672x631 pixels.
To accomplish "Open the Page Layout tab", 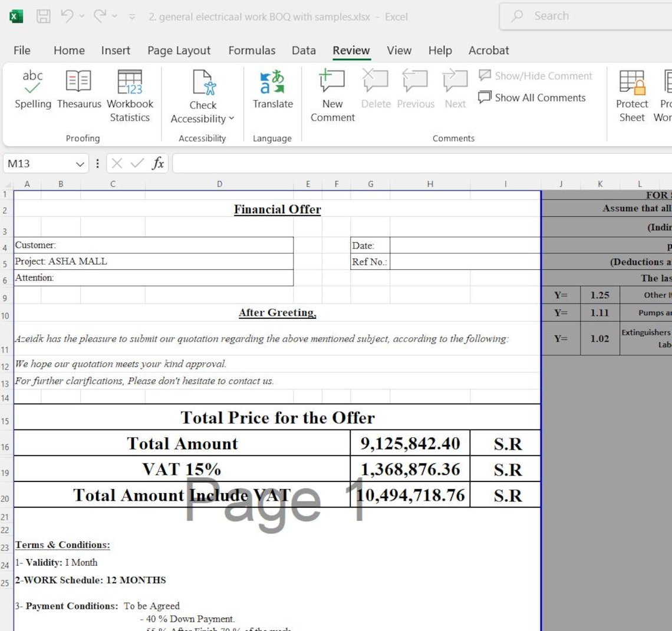I will [179, 51].
